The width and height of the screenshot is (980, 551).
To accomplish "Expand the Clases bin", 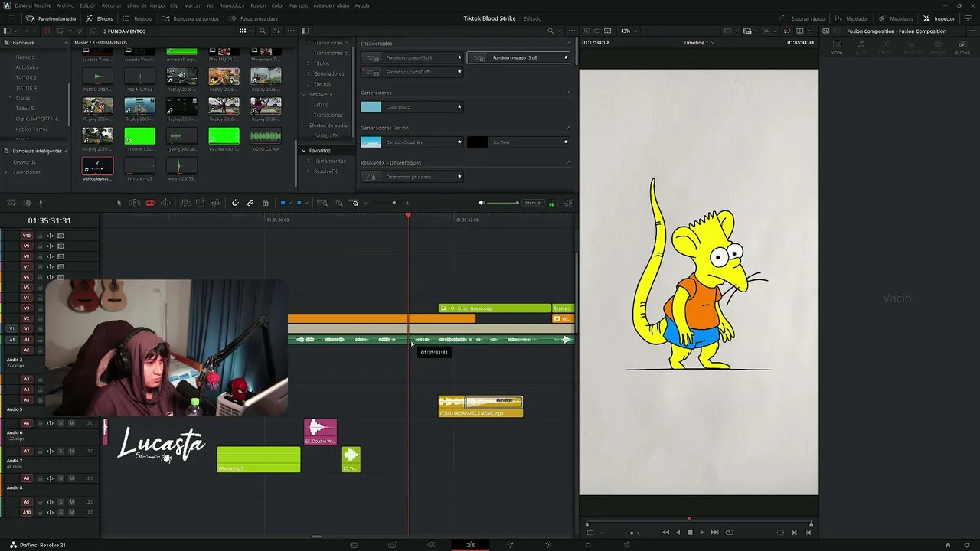I will [10, 98].
